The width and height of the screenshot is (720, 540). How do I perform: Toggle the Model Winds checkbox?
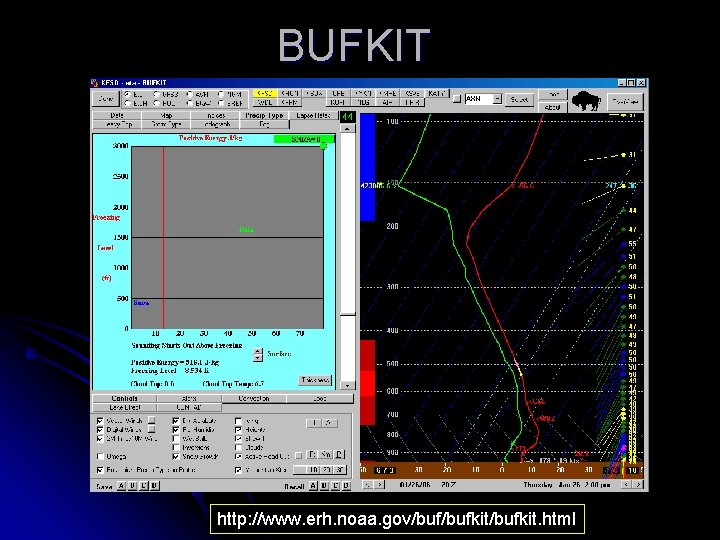100,421
